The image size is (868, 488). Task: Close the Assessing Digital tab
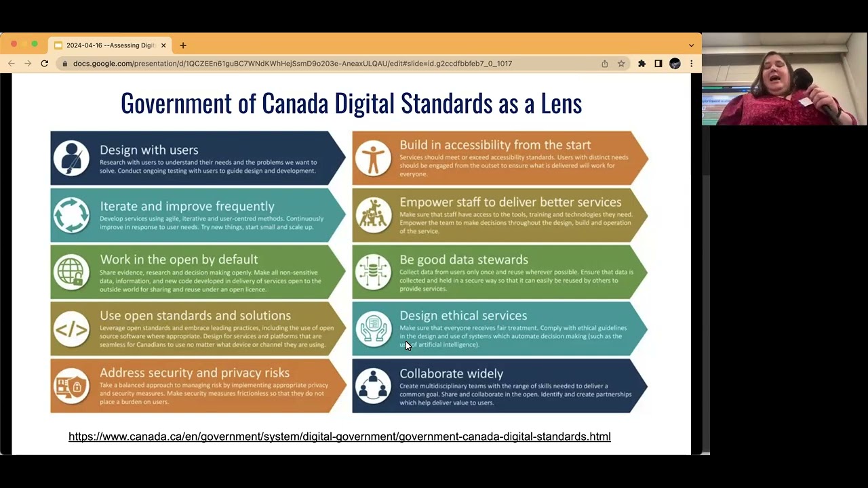[163, 45]
